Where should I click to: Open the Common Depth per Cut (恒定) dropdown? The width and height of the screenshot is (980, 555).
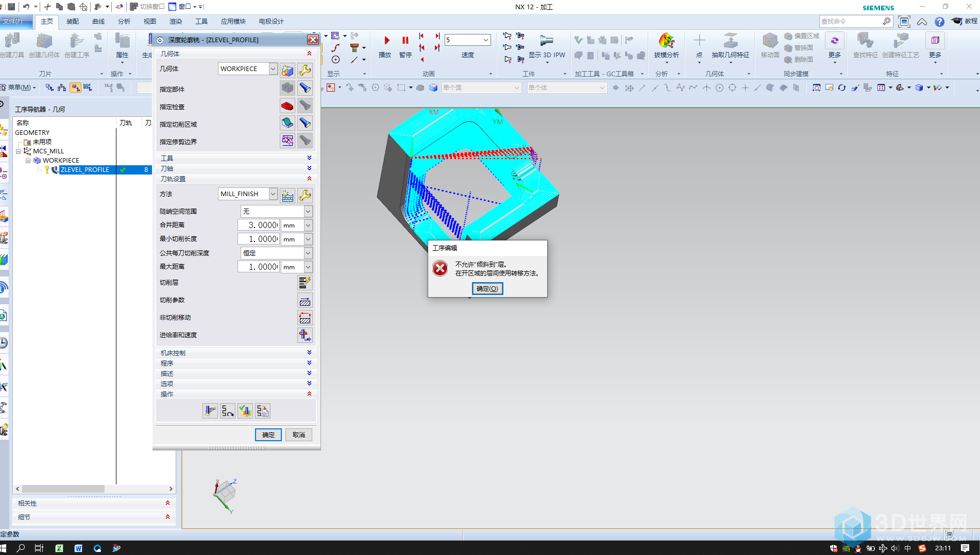click(308, 253)
